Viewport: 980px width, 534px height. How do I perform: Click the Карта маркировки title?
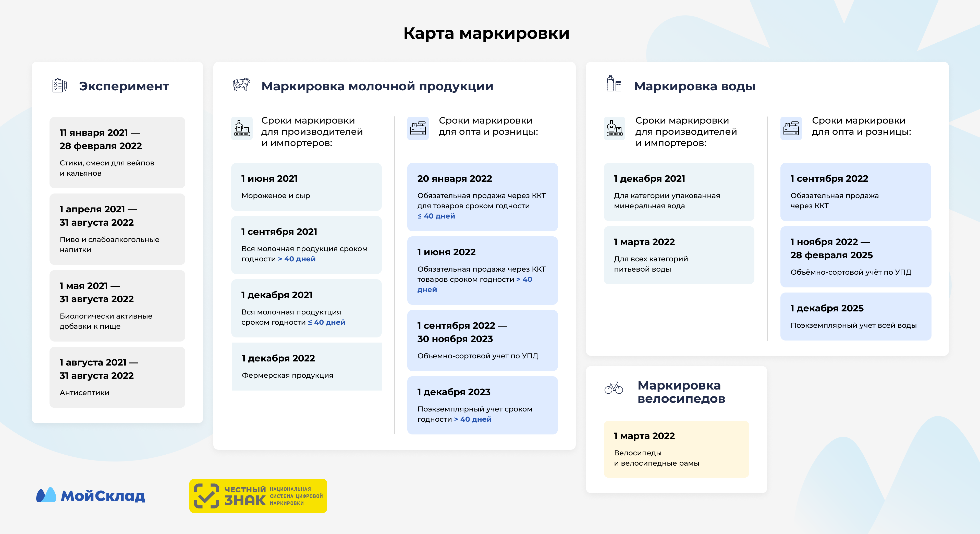point(486,33)
